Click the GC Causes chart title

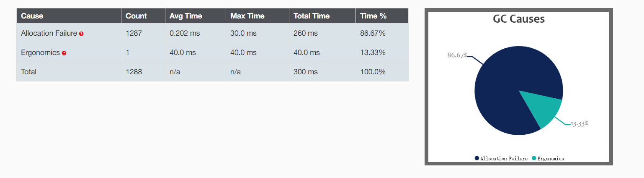pos(518,19)
